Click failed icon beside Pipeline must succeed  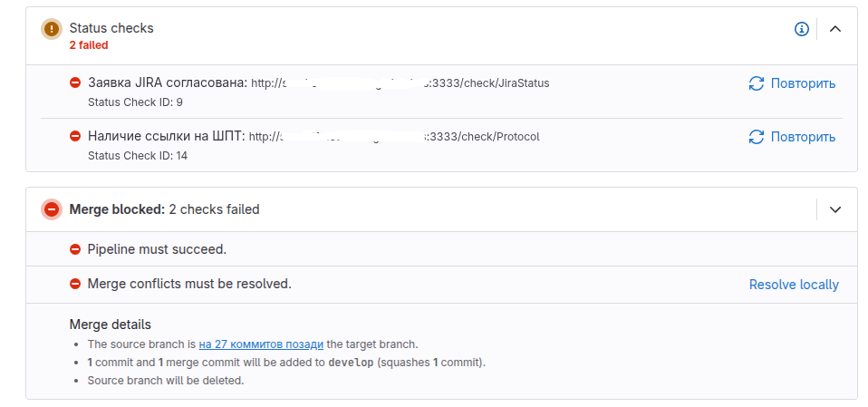[x=75, y=250]
